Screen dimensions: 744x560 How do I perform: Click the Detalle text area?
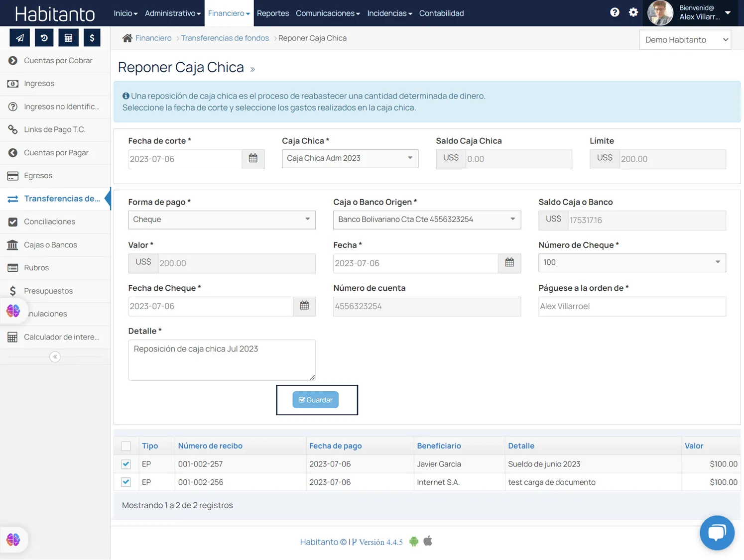coord(222,360)
